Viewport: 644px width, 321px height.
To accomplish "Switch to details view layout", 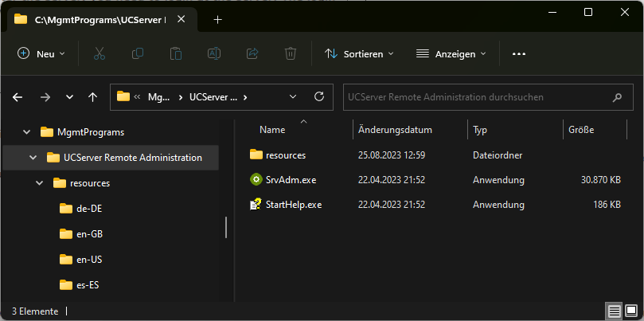I will point(614,310).
